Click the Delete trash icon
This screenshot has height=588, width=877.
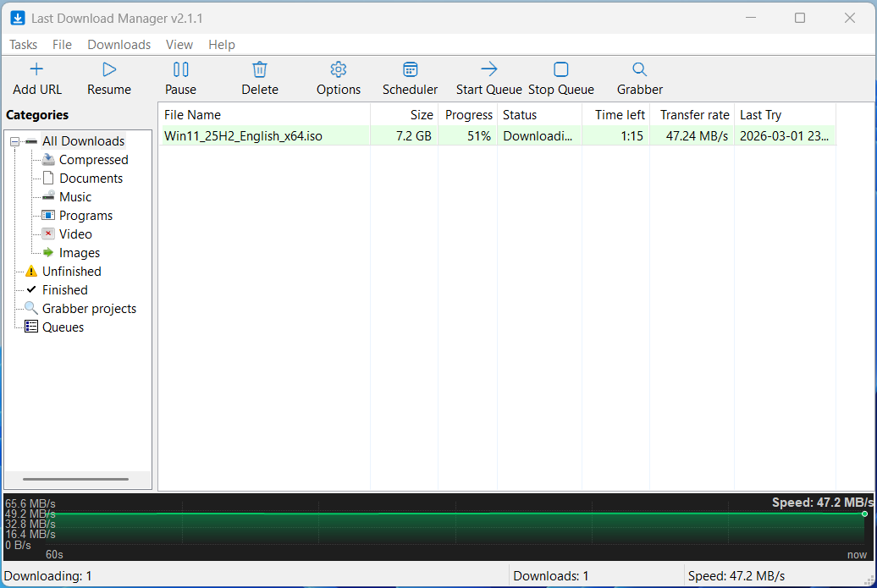(260, 69)
